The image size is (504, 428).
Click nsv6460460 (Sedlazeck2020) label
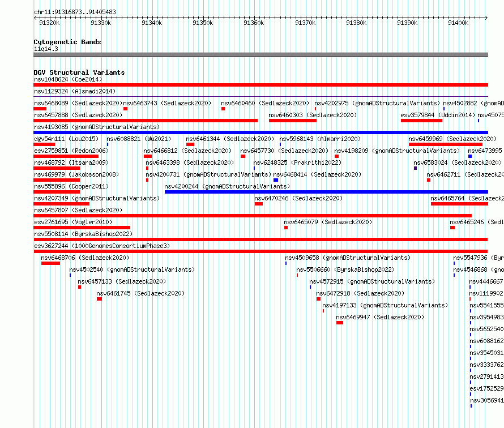265,103
